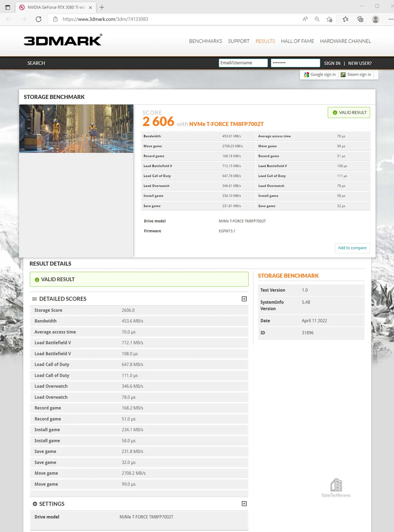Click the browser address bar URL
Image resolution: width=394 pixels, height=532 pixels.
click(105, 19)
